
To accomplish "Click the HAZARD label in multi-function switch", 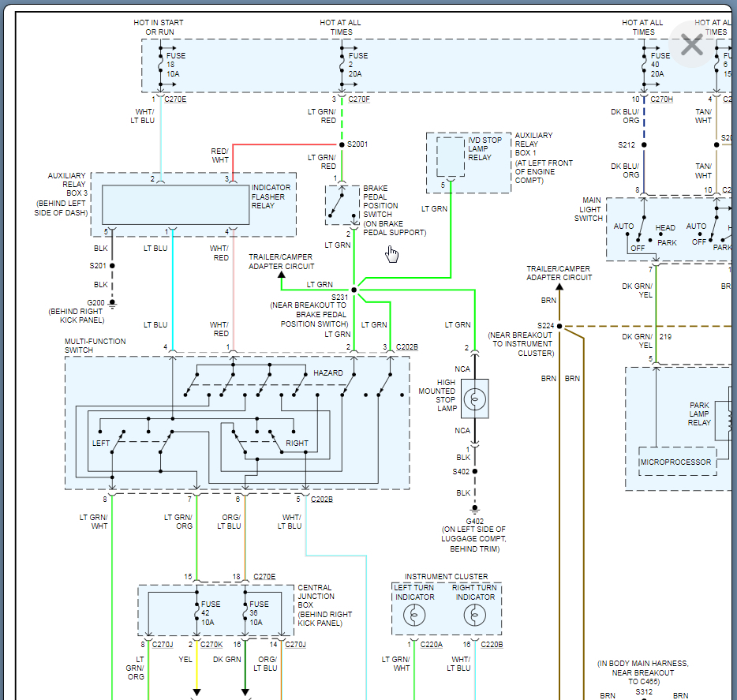I will click(x=328, y=372).
